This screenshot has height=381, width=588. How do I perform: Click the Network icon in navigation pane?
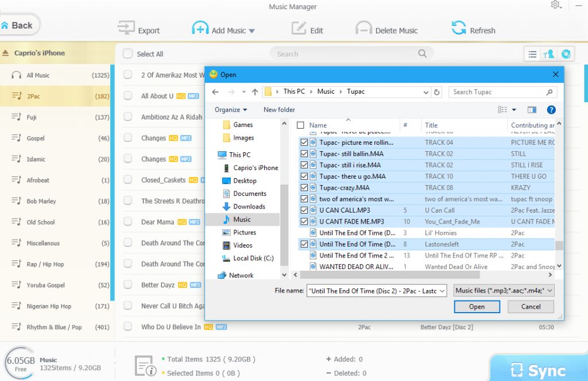click(222, 275)
